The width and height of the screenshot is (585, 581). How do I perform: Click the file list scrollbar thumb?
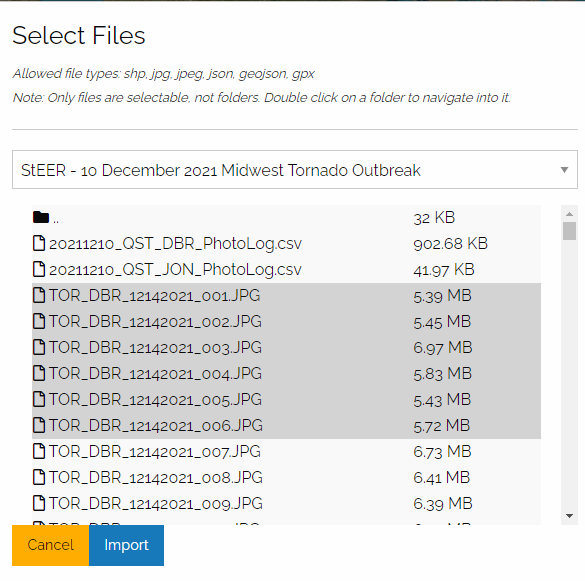pyautogui.click(x=569, y=231)
